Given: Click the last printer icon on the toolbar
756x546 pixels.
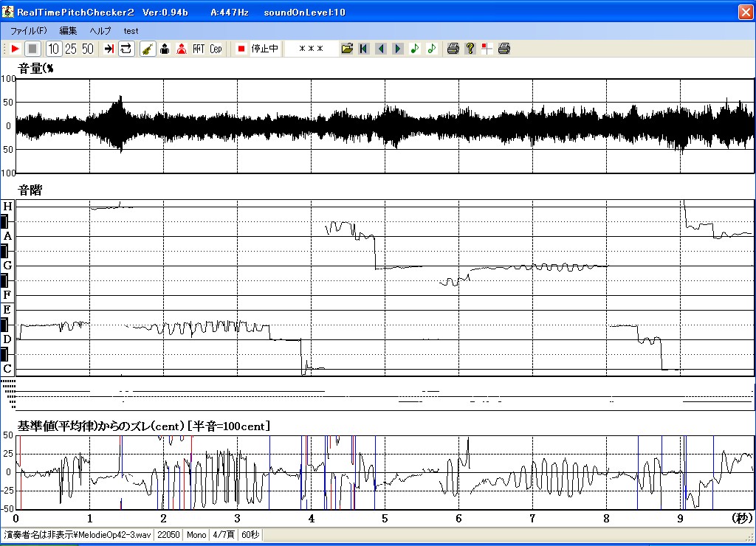Looking at the screenshot, I should click(504, 49).
